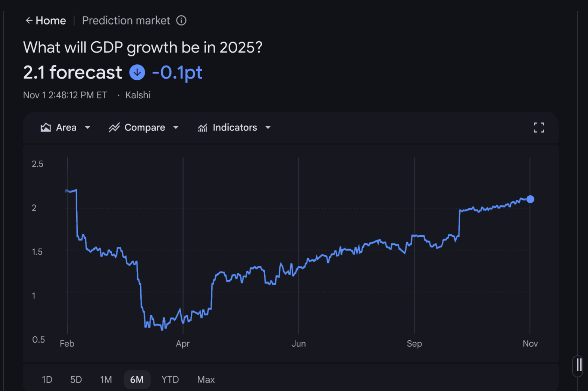Click the Compare lines icon
The image size is (588, 391).
point(114,127)
